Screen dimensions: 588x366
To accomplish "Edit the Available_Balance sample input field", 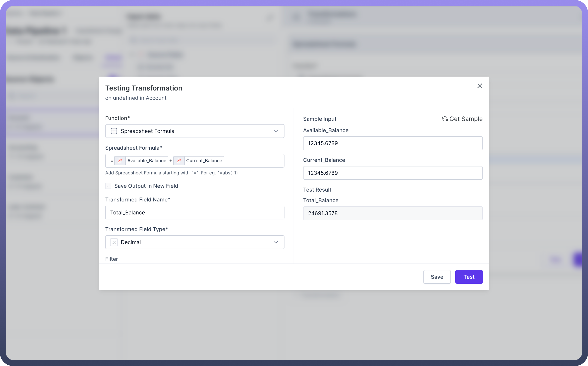I will click(393, 143).
